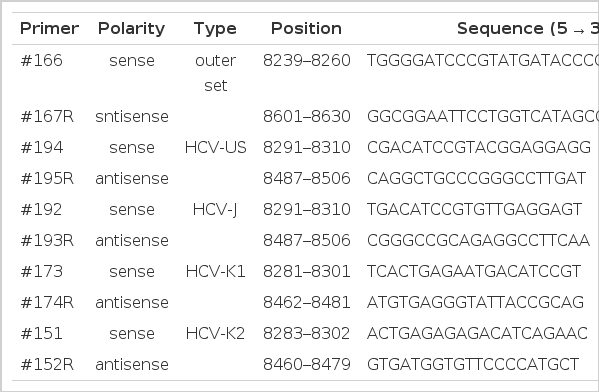The image size is (599, 392).
Task: Click sequence ATGTGAGGGTATTACCGCAG
Action: click(x=475, y=303)
